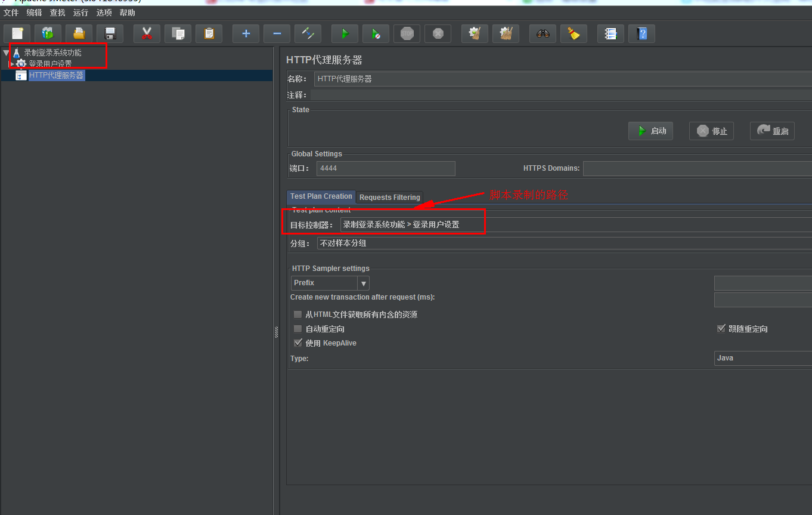Expand all nodes with plus icon

246,33
